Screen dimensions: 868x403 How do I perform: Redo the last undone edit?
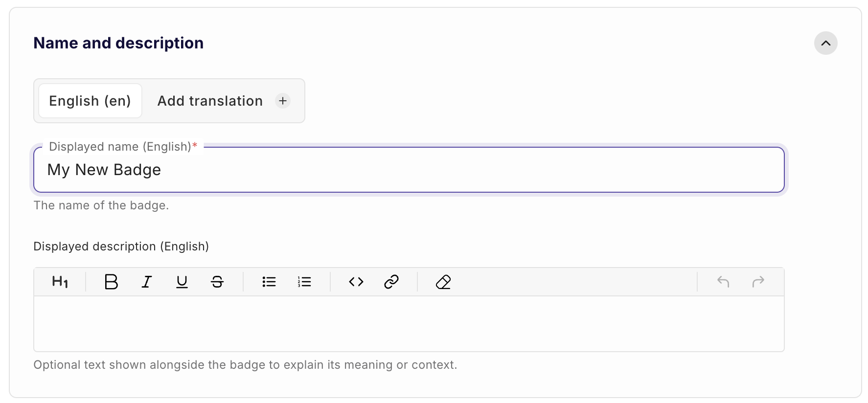click(758, 282)
